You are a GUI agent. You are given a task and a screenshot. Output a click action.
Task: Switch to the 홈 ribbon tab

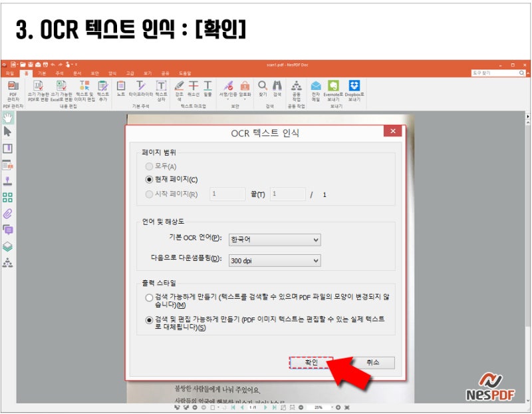(26, 73)
